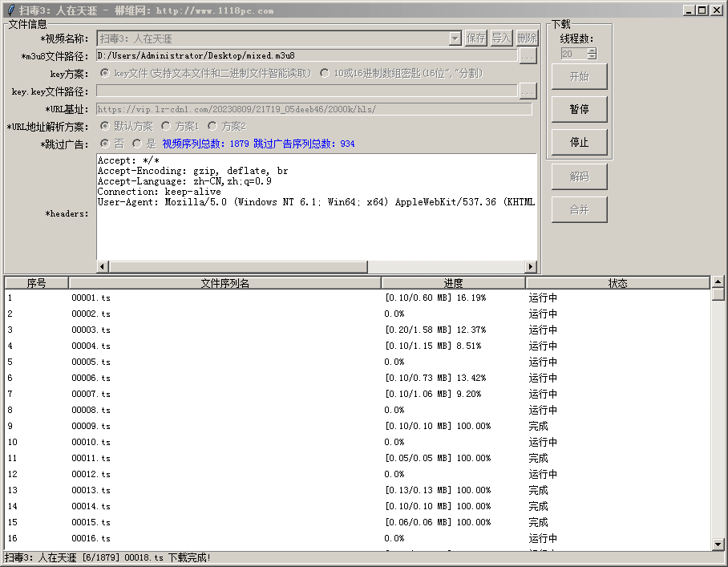Open the 视频名称 dropdown list

[455, 38]
